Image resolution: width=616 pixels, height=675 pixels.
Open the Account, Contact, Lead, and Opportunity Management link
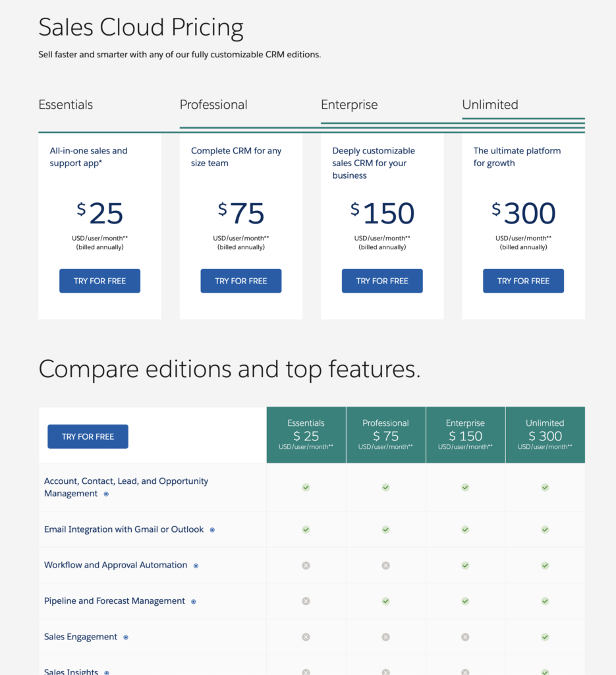tap(126, 487)
